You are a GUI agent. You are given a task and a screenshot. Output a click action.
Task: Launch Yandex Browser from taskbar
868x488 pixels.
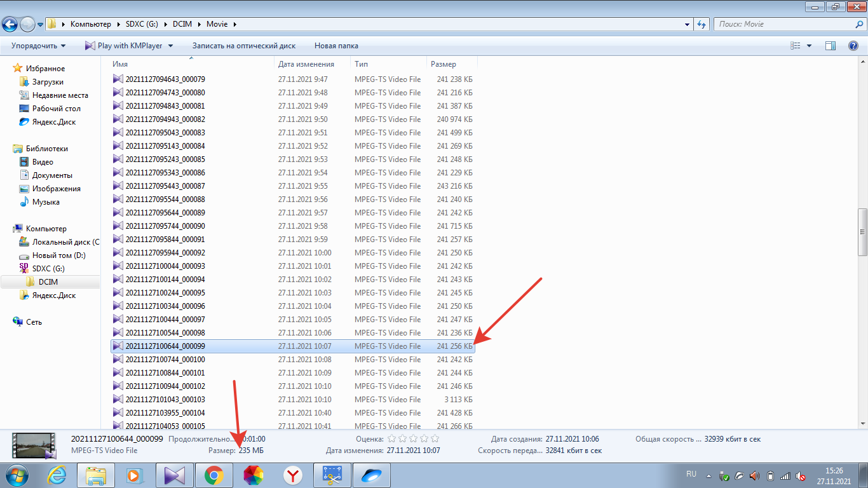pos(292,475)
